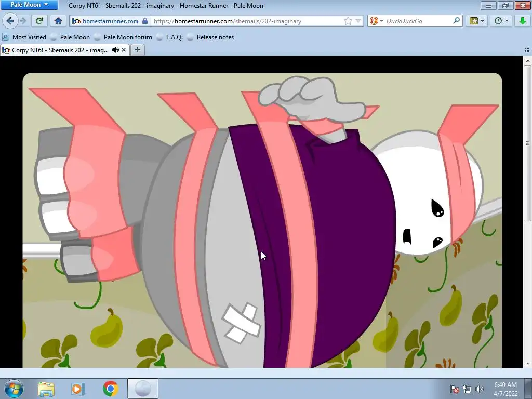532x399 pixels.
Task: Select the Pale Moon taskbar button
Action: [143, 389]
